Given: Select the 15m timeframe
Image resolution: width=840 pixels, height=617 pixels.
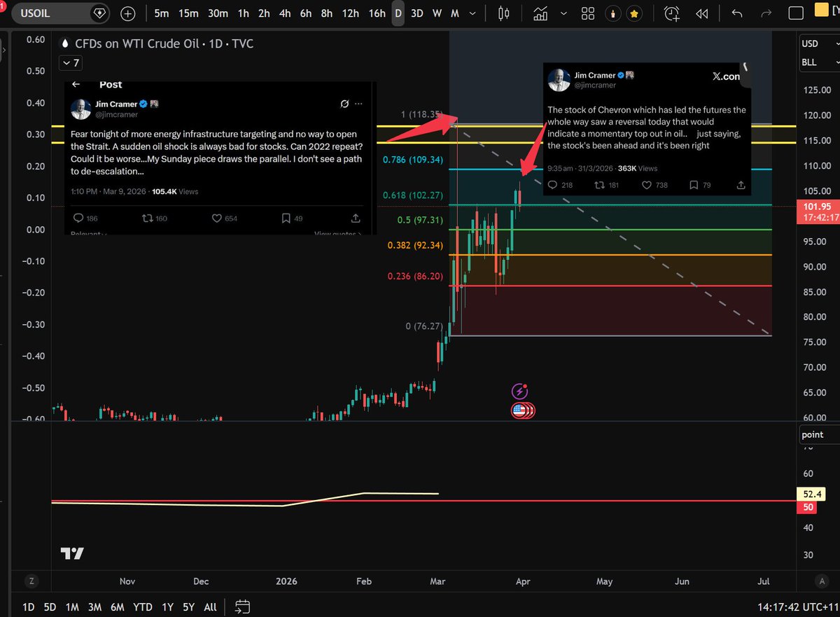Looking at the screenshot, I should (x=188, y=13).
